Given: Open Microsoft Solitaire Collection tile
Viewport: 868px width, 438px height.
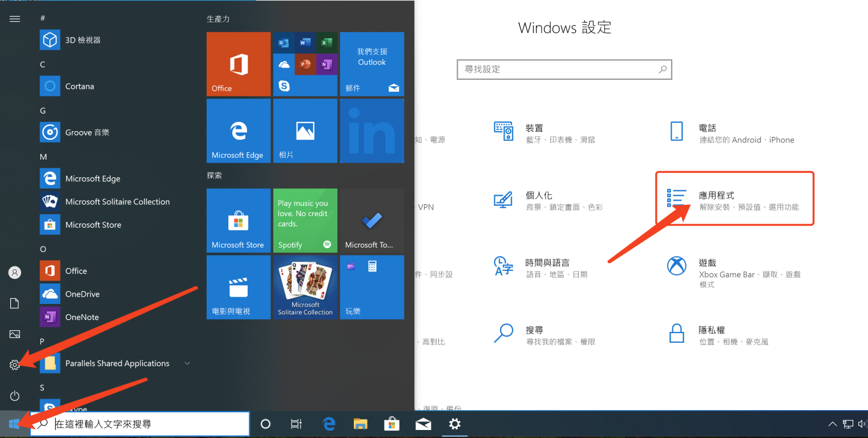Looking at the screenshot, I should tap(305, 287).
